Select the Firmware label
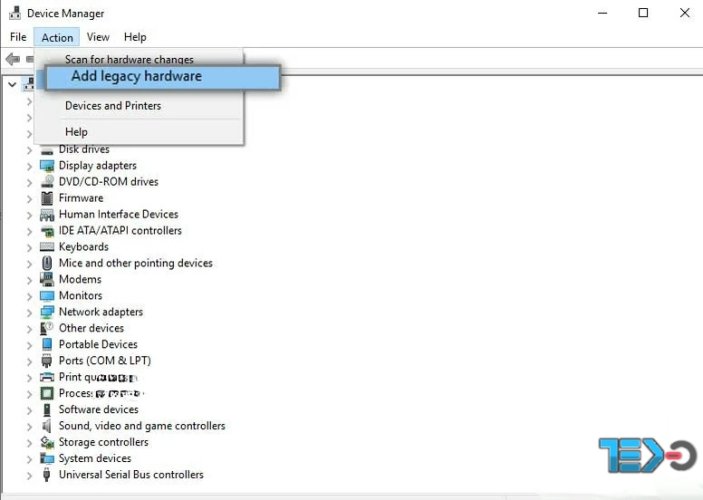The height and width of the screenshot is (500, 703). tap(81, 198)
